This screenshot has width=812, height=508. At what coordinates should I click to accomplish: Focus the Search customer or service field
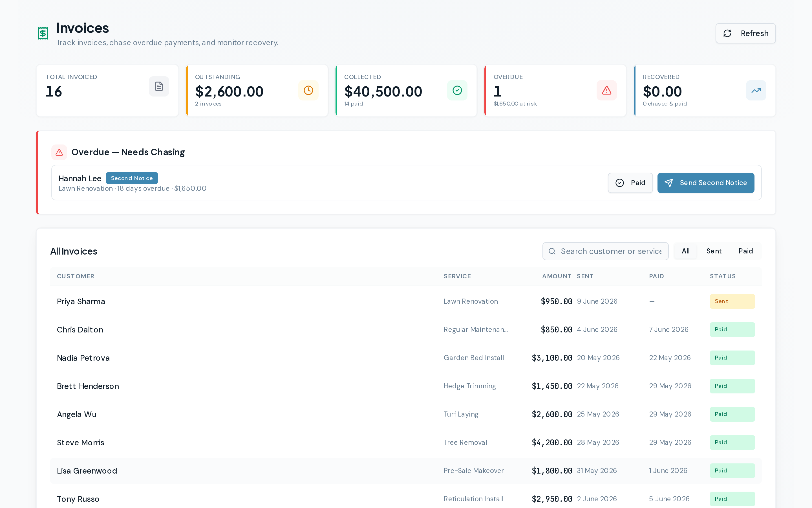pos(605,251)
